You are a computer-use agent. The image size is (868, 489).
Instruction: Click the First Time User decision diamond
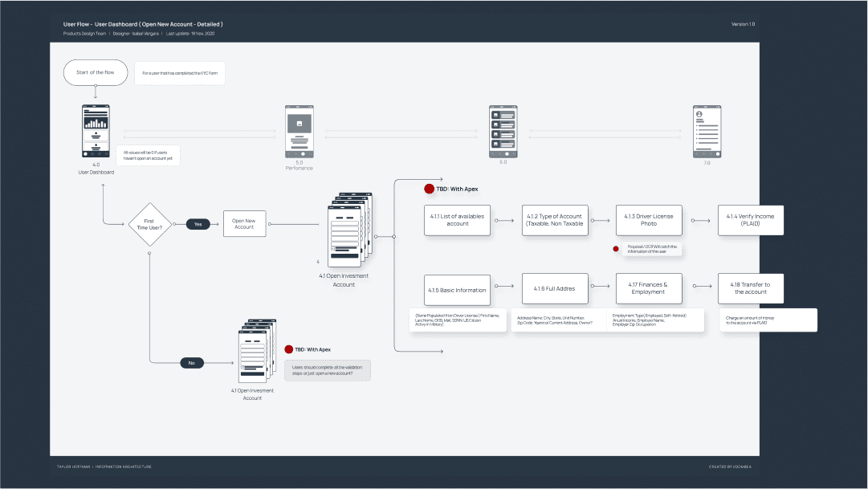pyautogui.click(x=149, y=224)
